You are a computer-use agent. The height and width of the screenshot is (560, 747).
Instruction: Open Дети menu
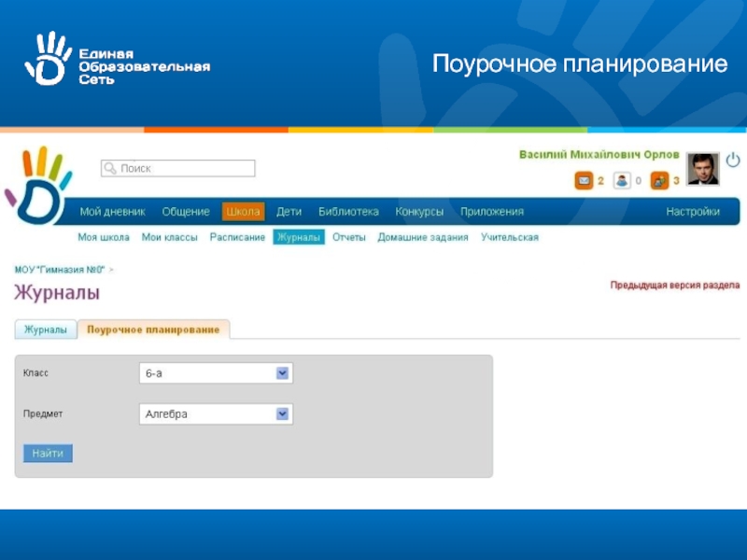click(289, 212)
